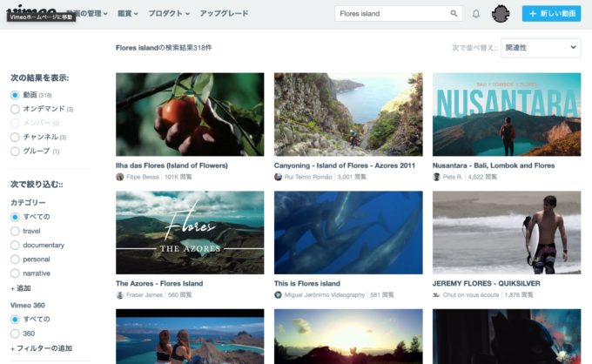Select すべての under Vimeo 360
This screenshot has height=364, width=592.
[15, 320]
